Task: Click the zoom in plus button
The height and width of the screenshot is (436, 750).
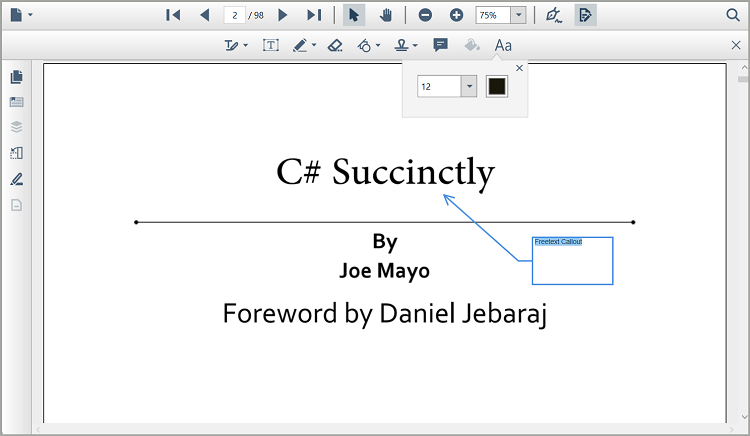Action: click(456, 15)
